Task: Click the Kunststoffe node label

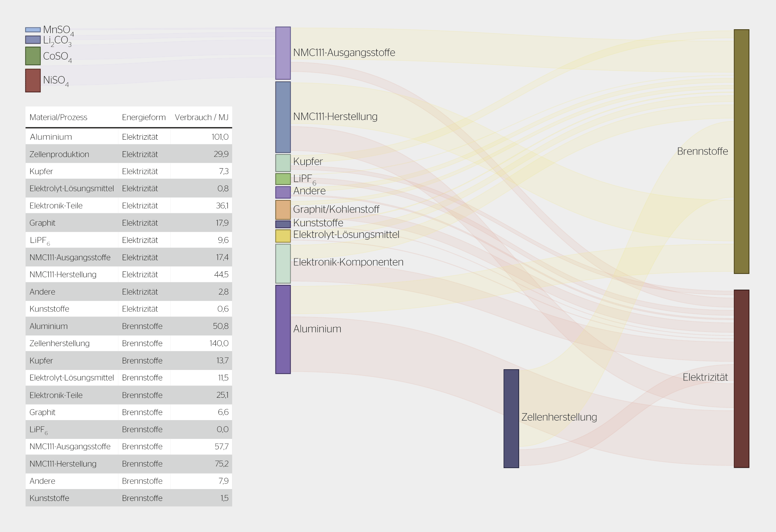Action: click(318, 223)
